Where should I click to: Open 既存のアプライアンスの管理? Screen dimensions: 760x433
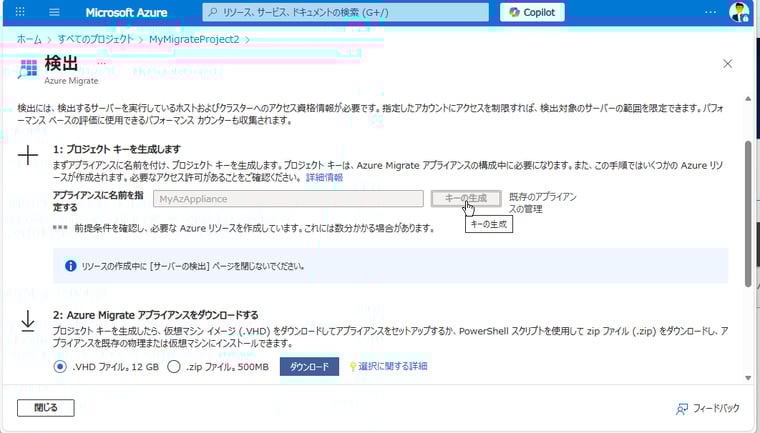click(542, 203)
